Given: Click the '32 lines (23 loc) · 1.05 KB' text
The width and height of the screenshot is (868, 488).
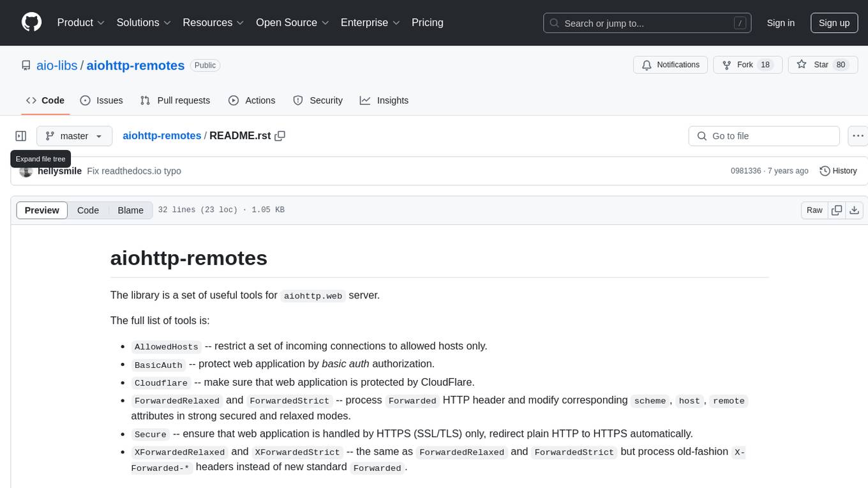Looking at the screenshot, I should (x=221, y=210).
